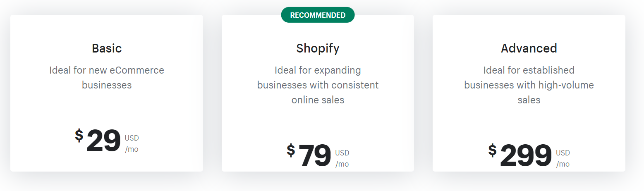Screen dimensions: 644x191
Task: Click the Advanced plan description text
Action: point(529,85)
